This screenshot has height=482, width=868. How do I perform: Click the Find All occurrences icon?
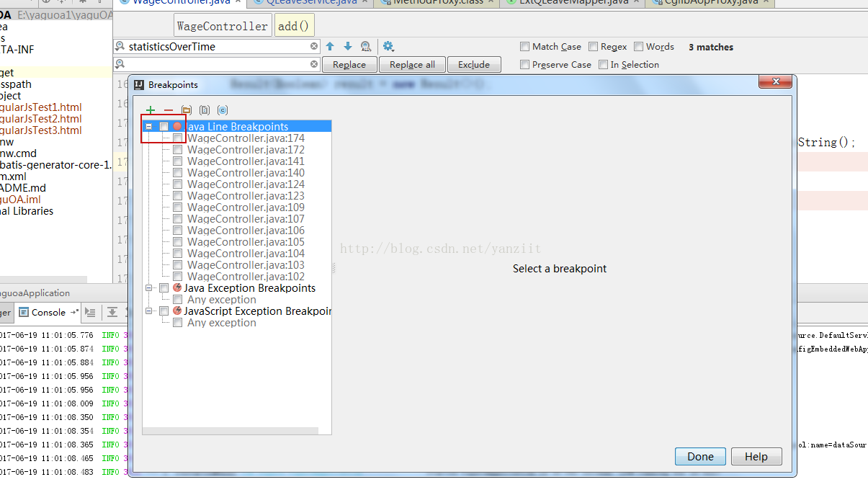point(366,46)
